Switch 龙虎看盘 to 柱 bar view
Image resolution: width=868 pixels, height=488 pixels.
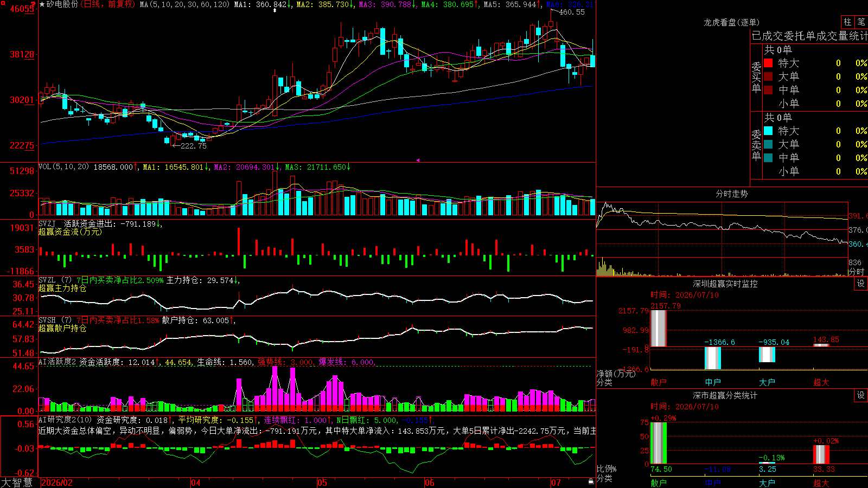pos(847,22)
